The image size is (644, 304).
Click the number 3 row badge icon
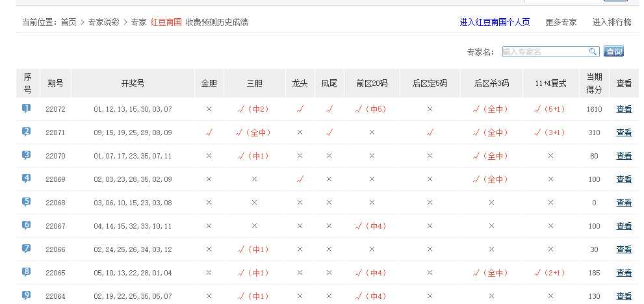tap(27, 155)
